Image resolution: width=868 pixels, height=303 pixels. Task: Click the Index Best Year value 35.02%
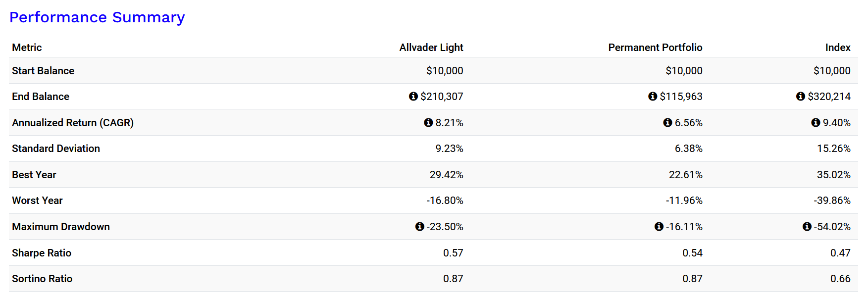(x=833, y=175)
